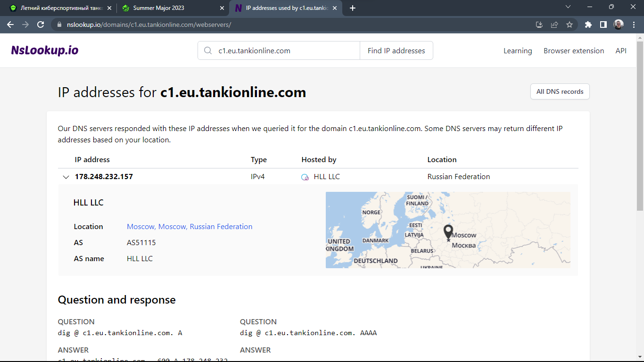Image resolution: width=644 pixels, height=362 pixels.
Task: Close the IP addresses tab
Action: (x=334, y=8)
